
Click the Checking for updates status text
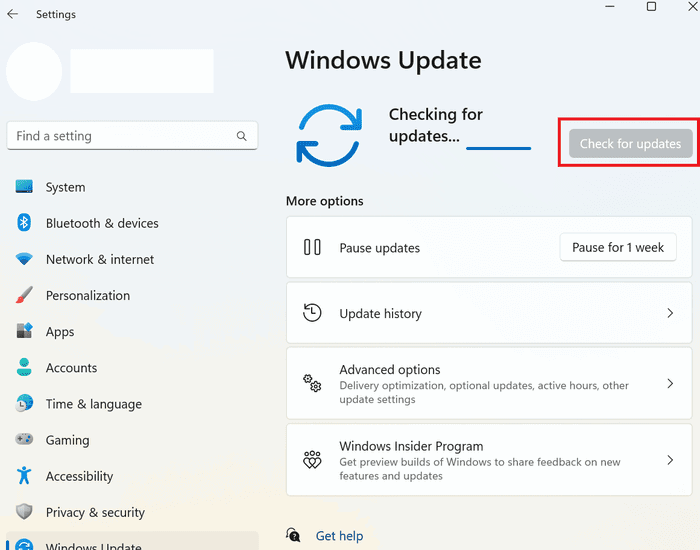pos(436,125)
